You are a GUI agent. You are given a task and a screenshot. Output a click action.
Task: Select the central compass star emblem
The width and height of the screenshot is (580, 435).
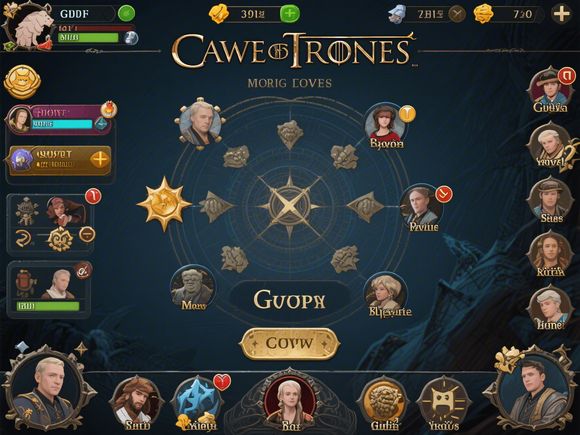tap(290, 206)
